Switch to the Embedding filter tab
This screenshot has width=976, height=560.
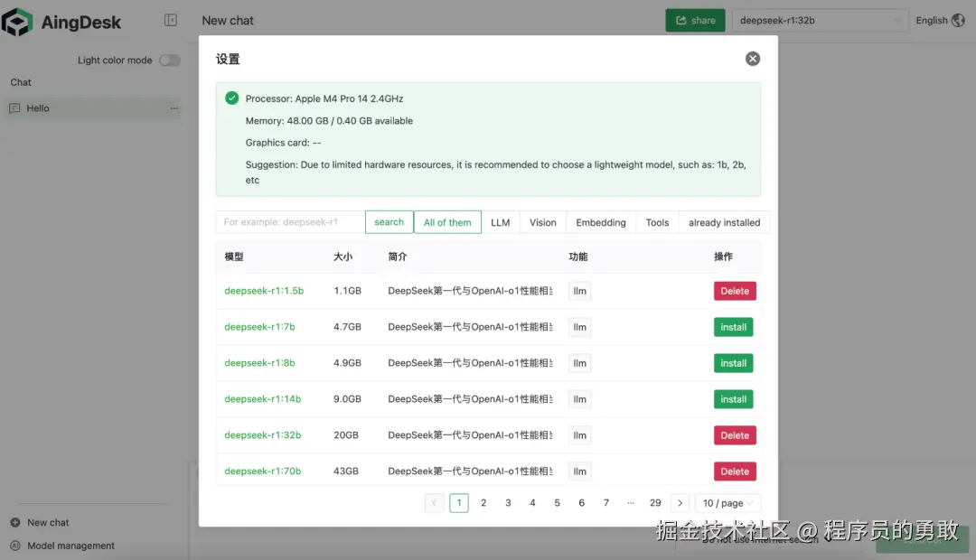[x=601, y=222]
